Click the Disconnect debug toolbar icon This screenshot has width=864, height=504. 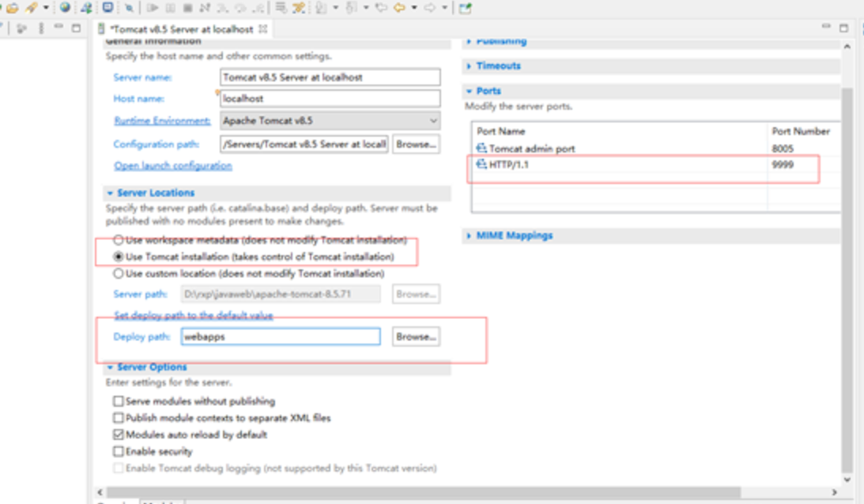[205, 8]
